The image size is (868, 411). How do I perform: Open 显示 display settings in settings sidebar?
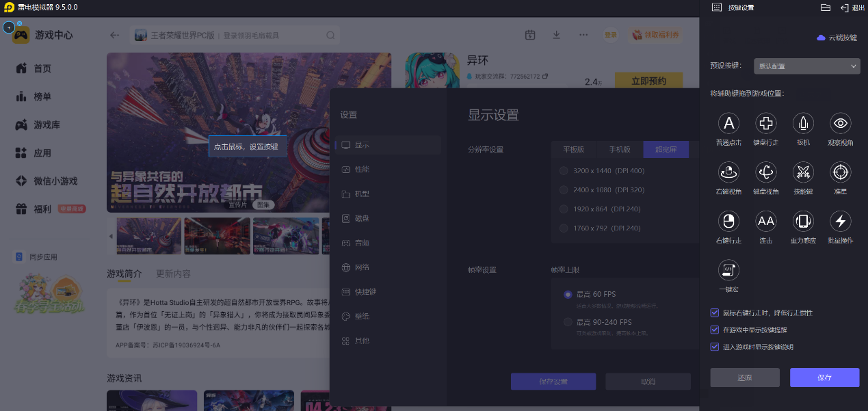pos(389,145)
